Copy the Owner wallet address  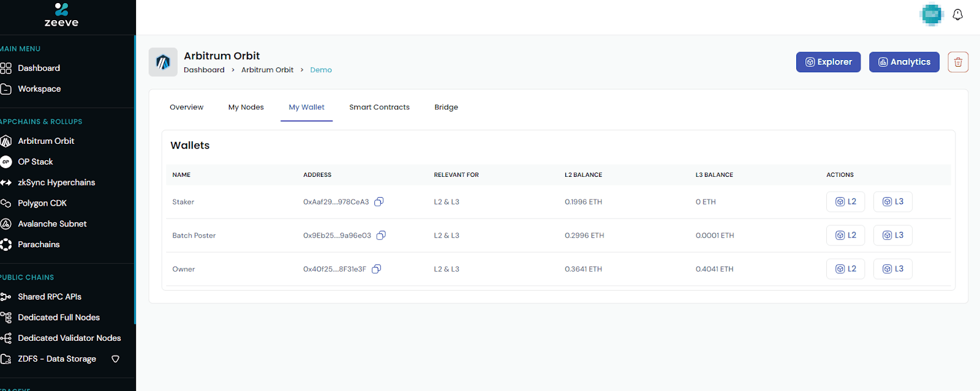click(x=377, y=269)
